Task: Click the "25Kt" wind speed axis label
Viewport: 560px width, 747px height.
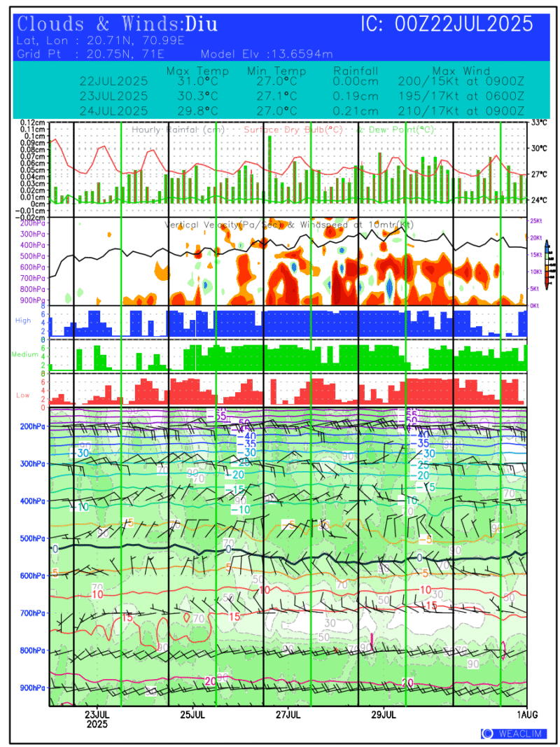Action: click(x=535, y=221)
